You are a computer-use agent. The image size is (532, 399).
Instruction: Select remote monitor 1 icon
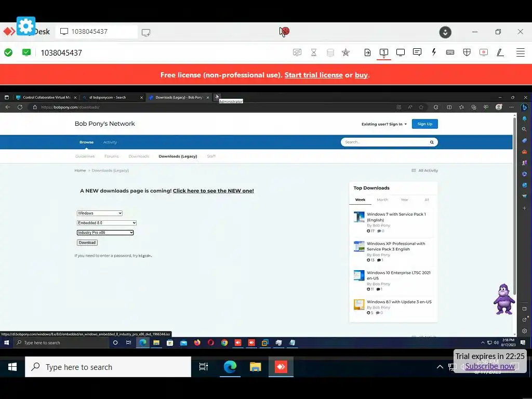point(384,52)
